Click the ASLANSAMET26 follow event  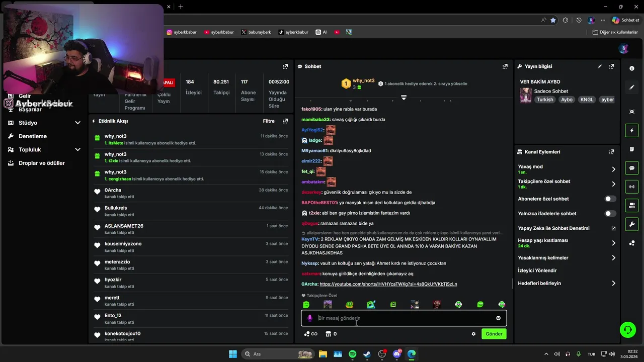pyautogui.click(x=191, y=229)
